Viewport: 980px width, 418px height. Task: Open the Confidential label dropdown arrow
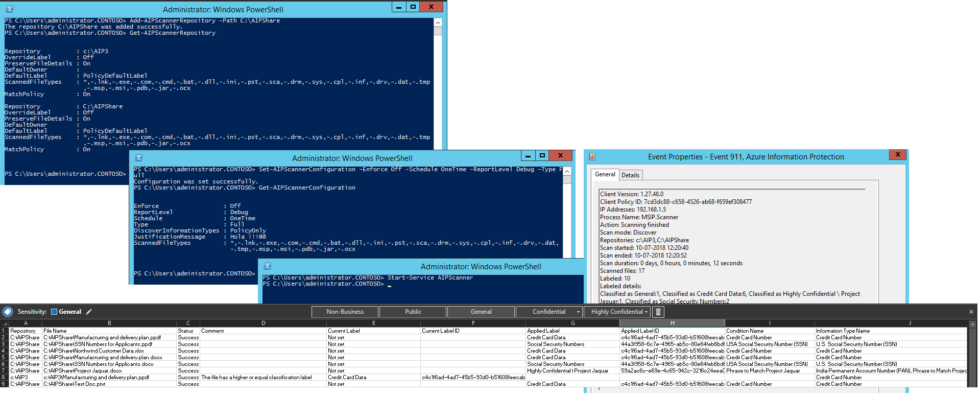(578, 312)
